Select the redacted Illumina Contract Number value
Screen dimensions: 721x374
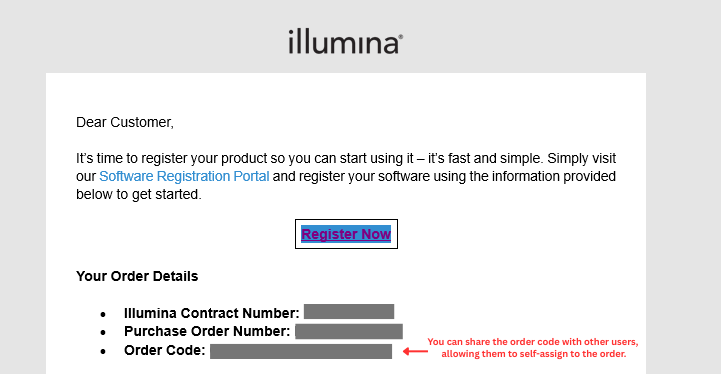tap(349, 311)
